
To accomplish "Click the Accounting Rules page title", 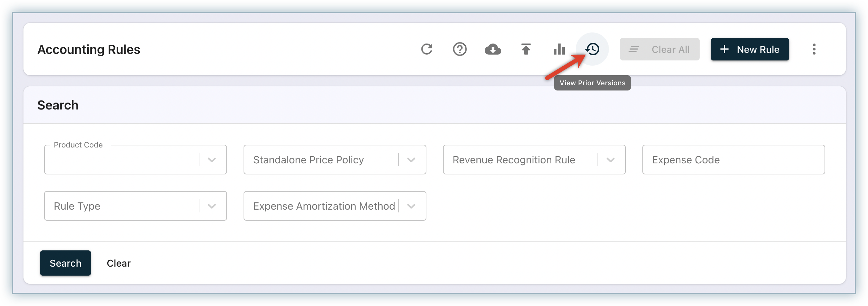I will coord(89,49).
